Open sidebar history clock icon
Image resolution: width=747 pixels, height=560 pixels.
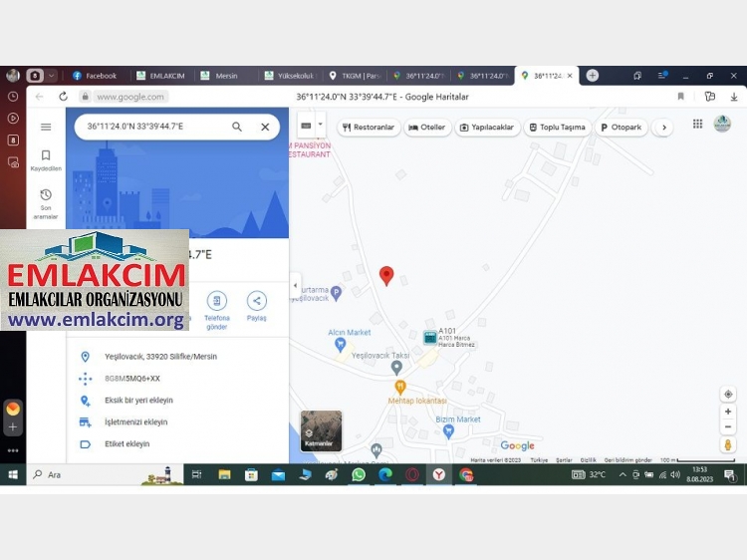coord(13,97)
